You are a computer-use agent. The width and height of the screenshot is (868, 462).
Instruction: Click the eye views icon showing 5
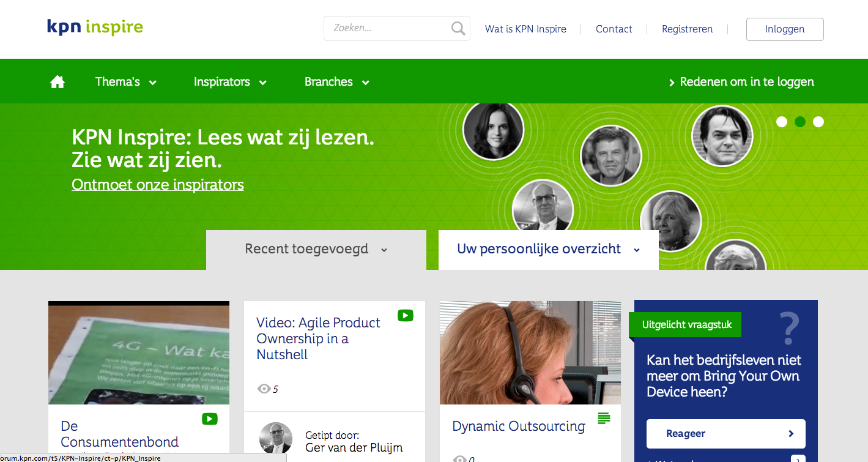click(264, 389)
